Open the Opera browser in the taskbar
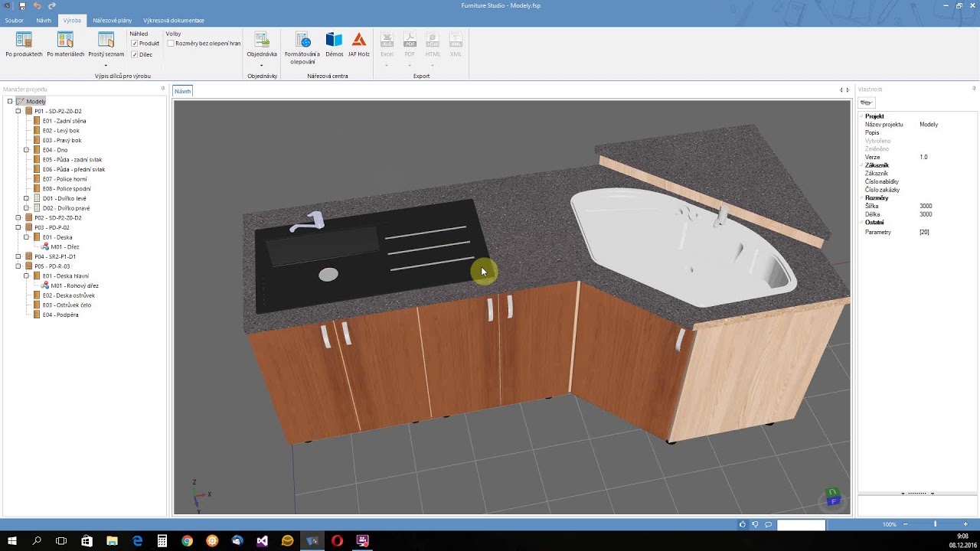The width and height of the screenshot is (980, 551). (x=337, y=540)
